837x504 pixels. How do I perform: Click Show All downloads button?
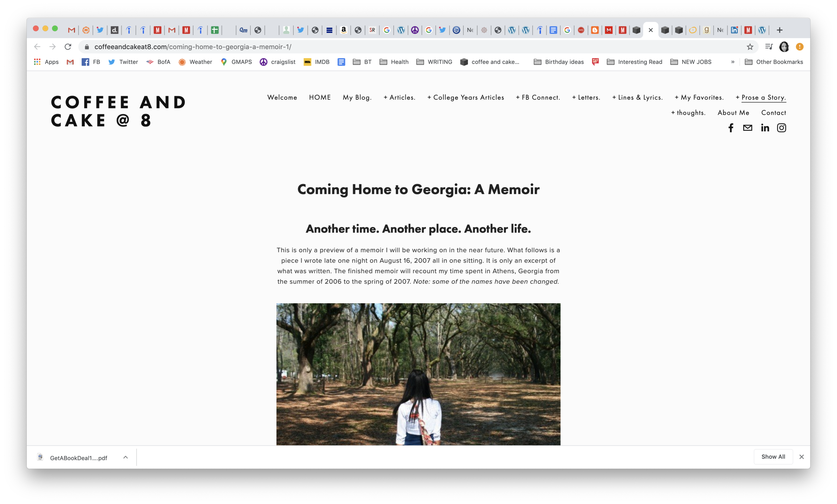[773, 457]
